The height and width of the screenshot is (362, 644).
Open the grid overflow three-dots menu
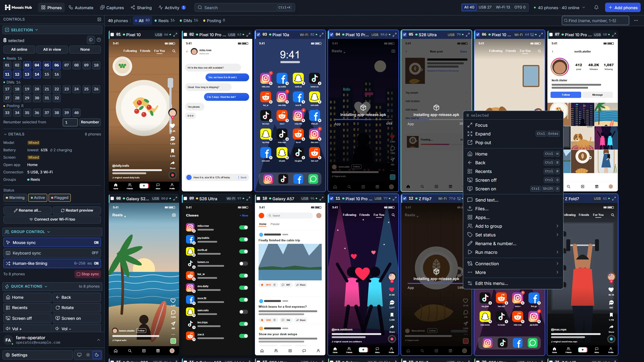(x=636, y=21)
